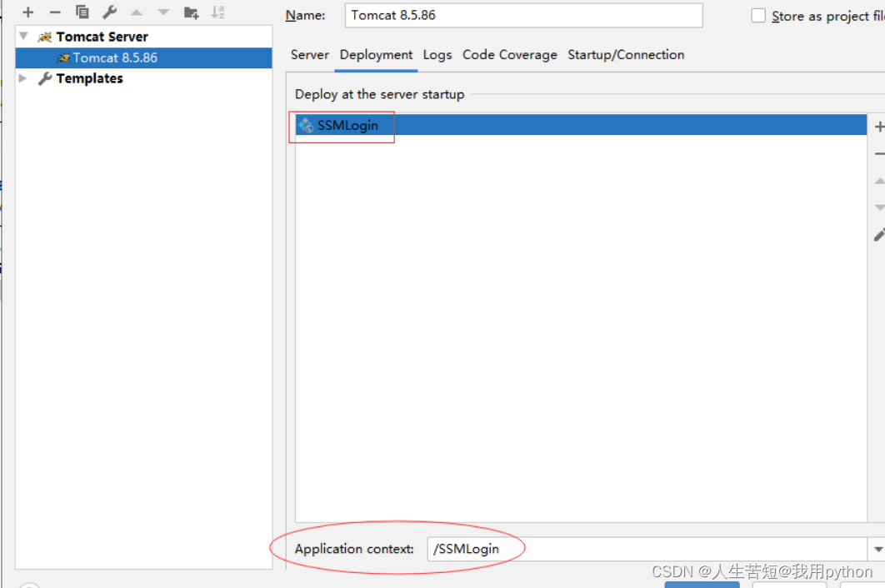Switch to the Deployment tab
The height and width of the screenshot is (588, 885).
[376, 55]
